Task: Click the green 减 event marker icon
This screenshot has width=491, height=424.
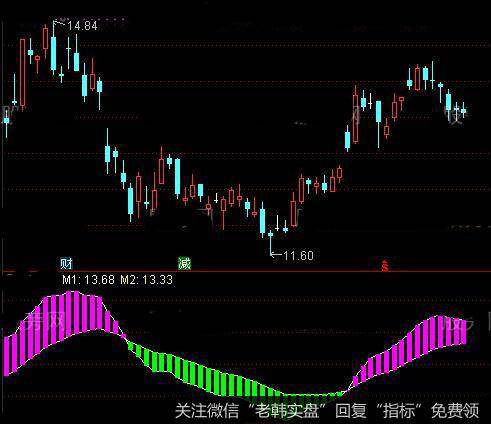Action: point(184,264)
